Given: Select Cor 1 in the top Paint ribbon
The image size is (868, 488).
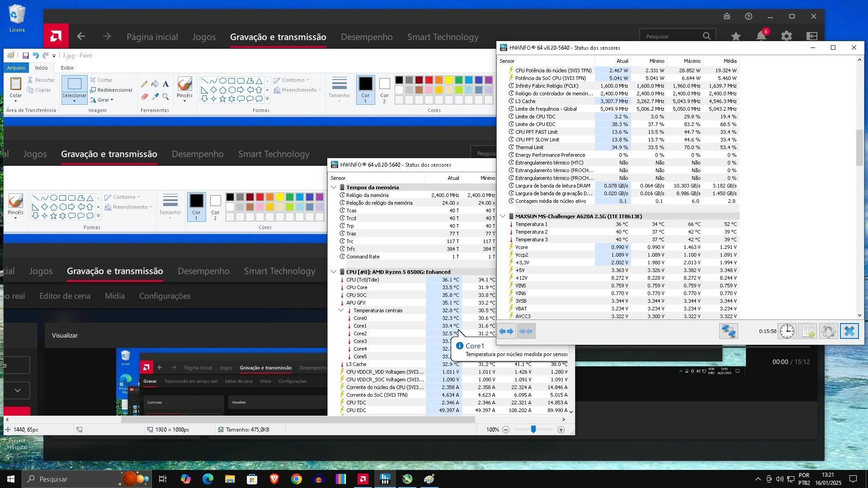Looking at the screenshot, I should [x=365, y=89].
